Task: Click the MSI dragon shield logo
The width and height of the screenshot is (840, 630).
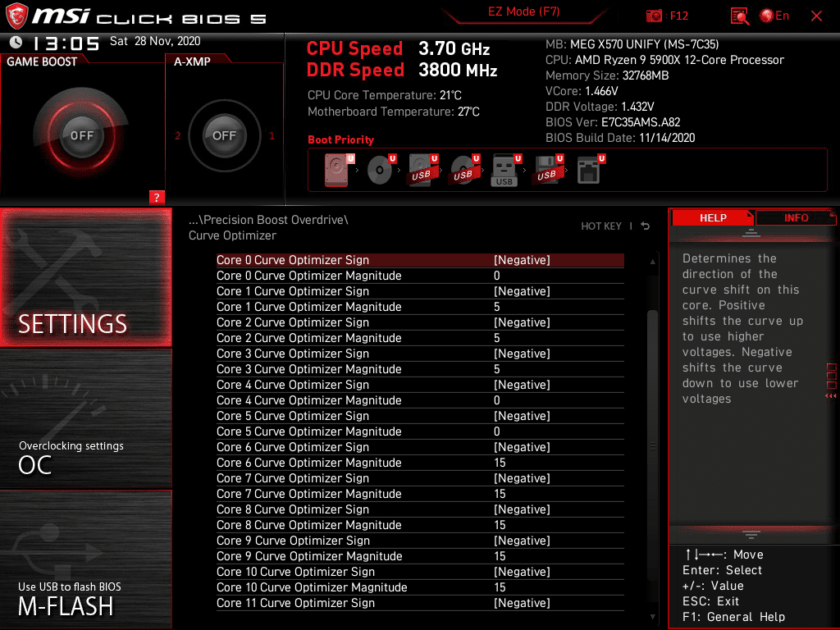Action: (x=16, y=16)
